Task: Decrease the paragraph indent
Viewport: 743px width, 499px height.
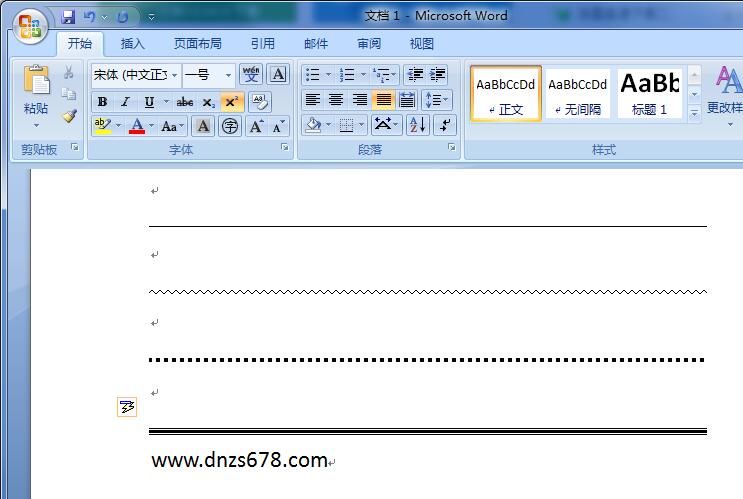Action: [416, 74]
